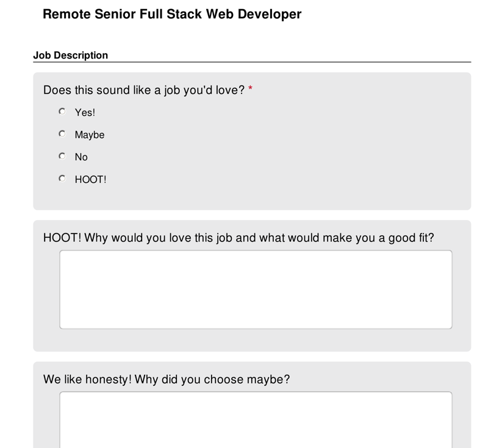Click the words "good fit?" in the HOOT question

411,238
